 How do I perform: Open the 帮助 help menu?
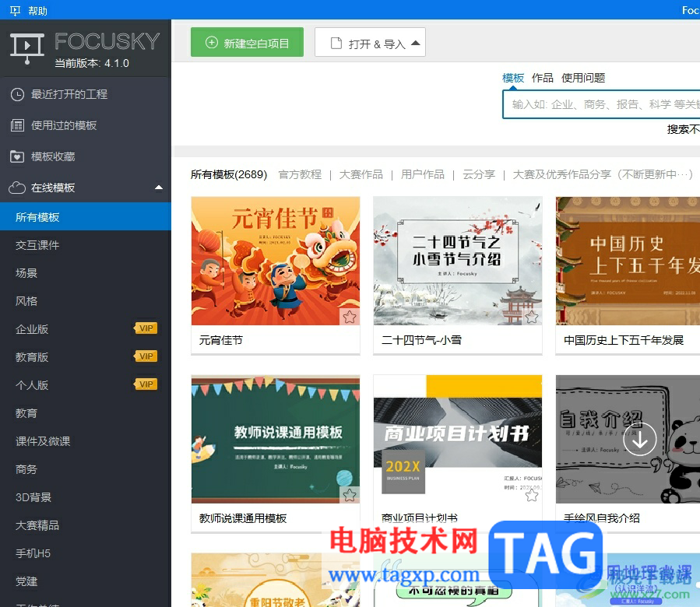tap(37, 10)
